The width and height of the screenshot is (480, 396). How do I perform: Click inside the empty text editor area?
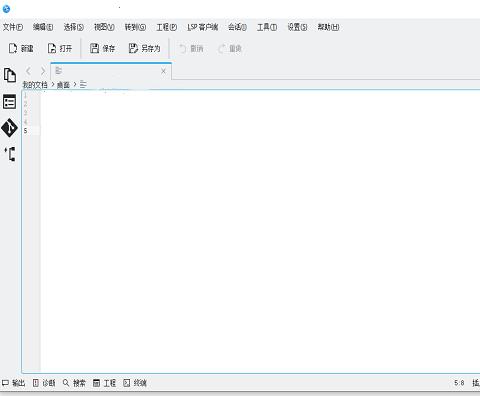[x=260, y=232]
